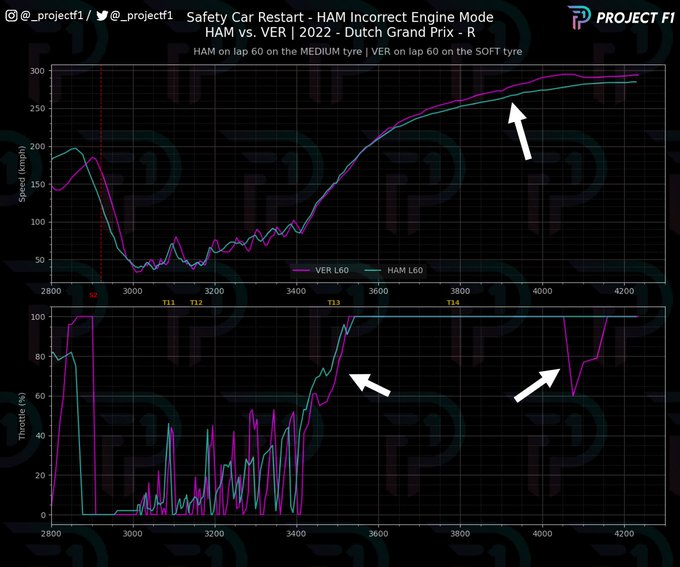Click the 4000 distance tick under throttle chart
Image resolution: width=680 pixels, height=567 pixels.
542,533
